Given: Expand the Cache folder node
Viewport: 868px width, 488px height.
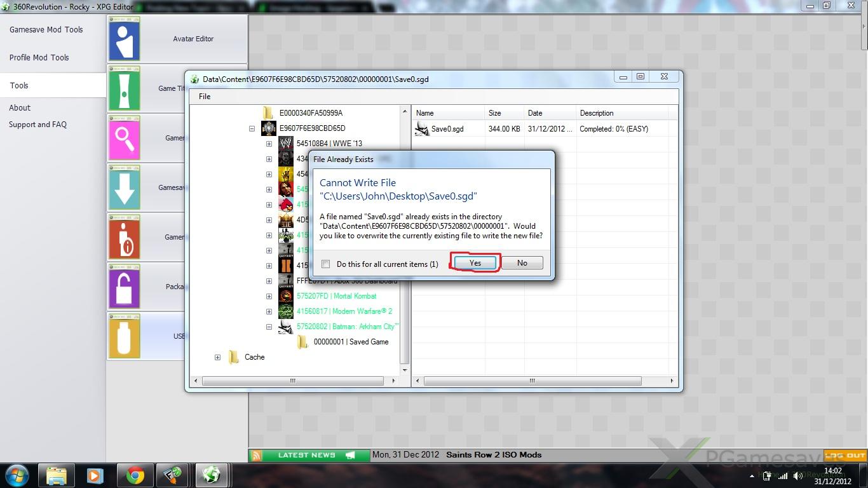Looking at the screenshot, I should click(x=217, y=357).
